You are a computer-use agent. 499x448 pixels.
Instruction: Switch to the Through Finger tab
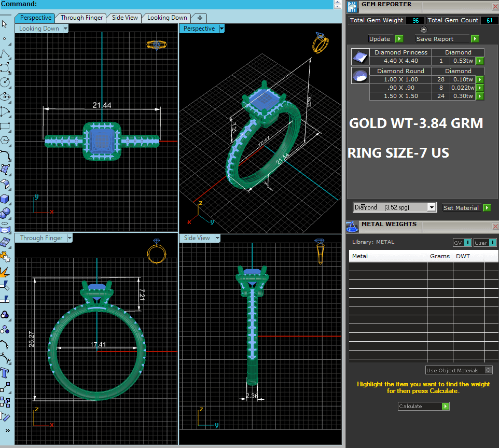point(81,18)
